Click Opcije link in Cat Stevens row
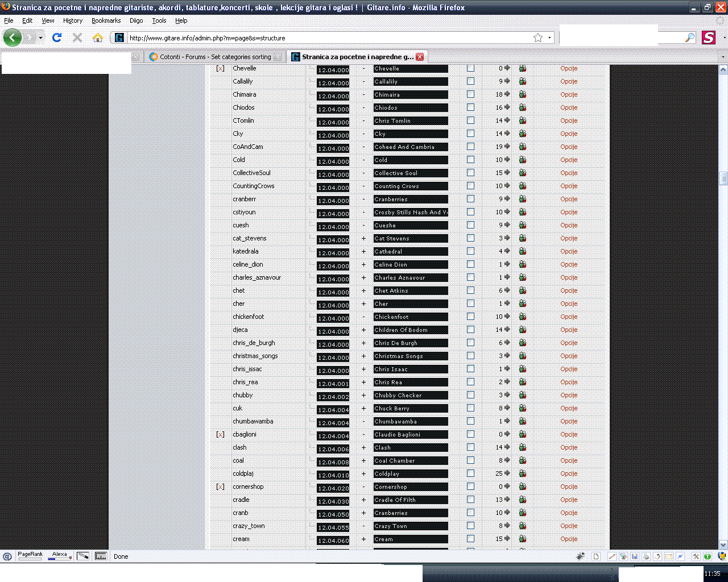Image resolution: width=728 pixels, height=582 pixels. point(569,238)
